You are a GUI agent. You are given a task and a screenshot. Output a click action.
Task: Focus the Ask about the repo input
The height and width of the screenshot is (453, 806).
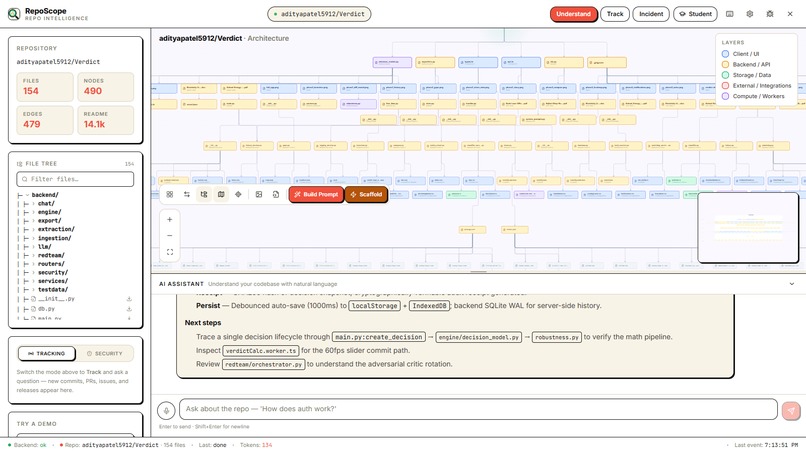pos(478,409)
